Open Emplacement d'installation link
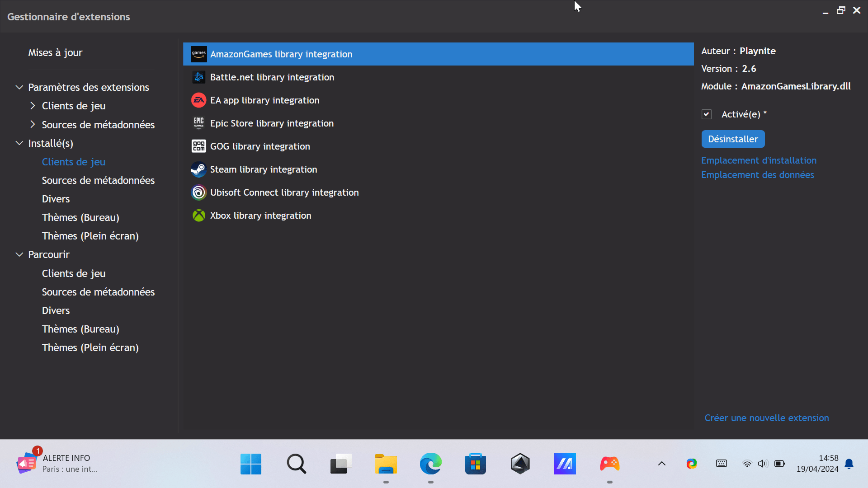The image size is (868, 488). [759, 160]
